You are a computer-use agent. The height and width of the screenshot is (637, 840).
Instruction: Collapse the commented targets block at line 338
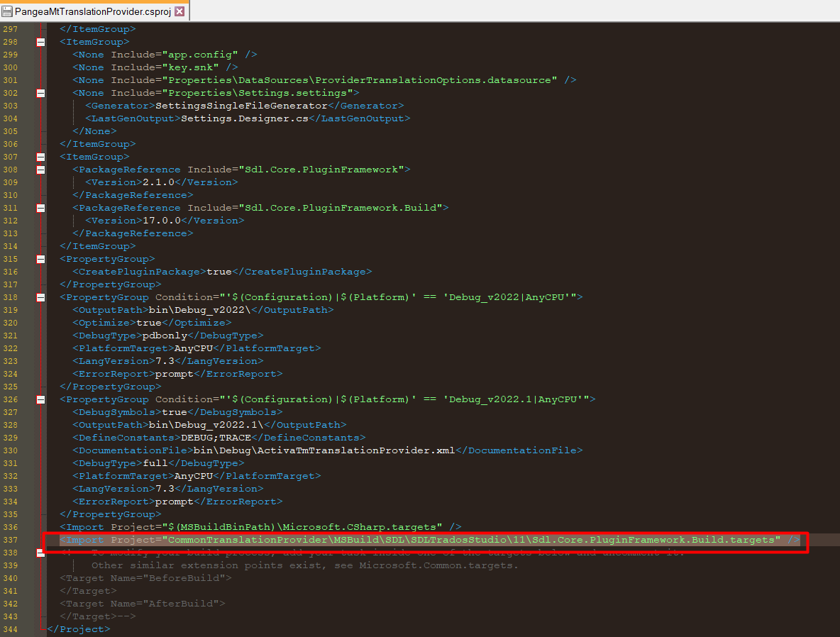pyautogui.click(x=40, y=552)
